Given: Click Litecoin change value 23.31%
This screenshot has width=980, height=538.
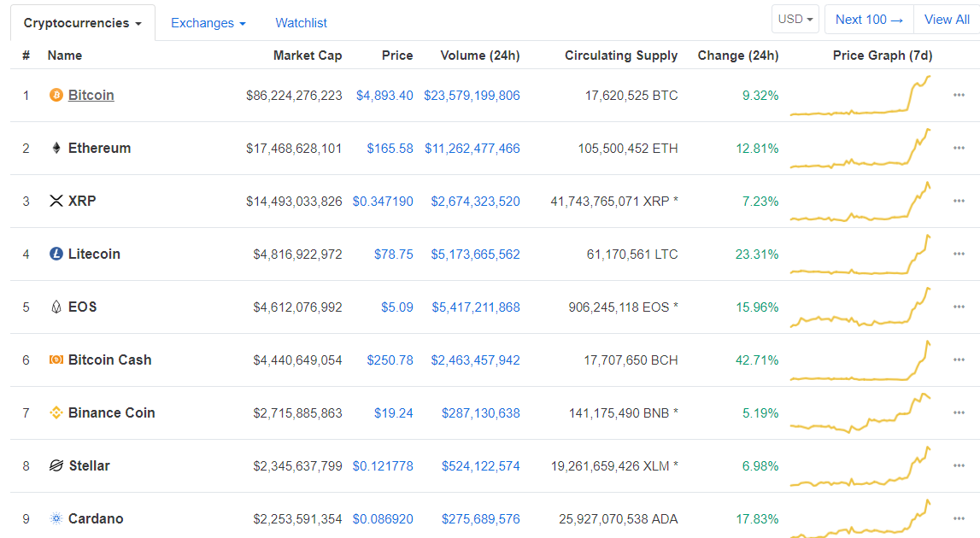Looking at the screenshot, I should click(x=757, y=254).
